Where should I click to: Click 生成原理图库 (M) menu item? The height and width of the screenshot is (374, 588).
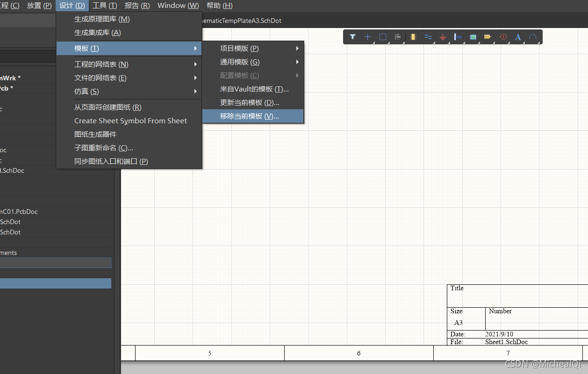pos(102,19)
